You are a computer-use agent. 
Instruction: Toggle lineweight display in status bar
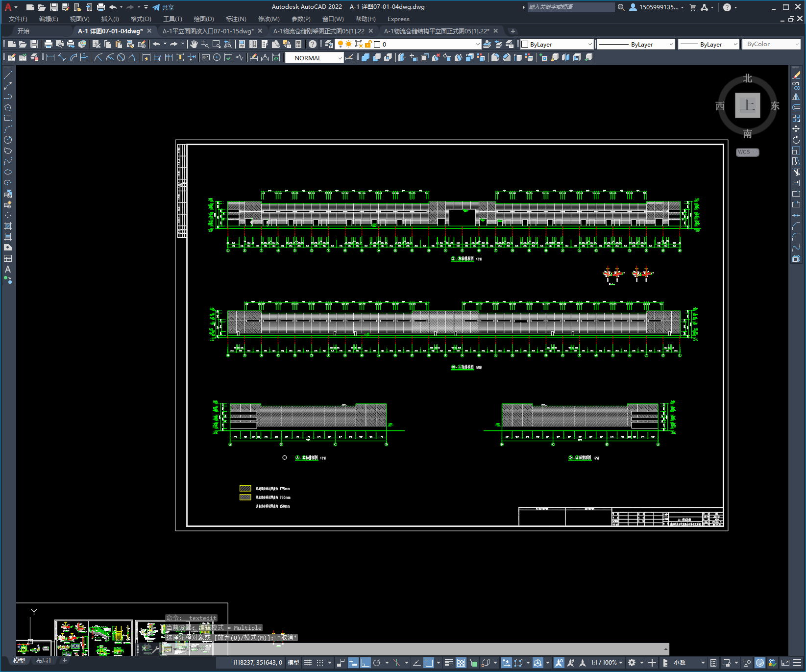pos(448,663)
